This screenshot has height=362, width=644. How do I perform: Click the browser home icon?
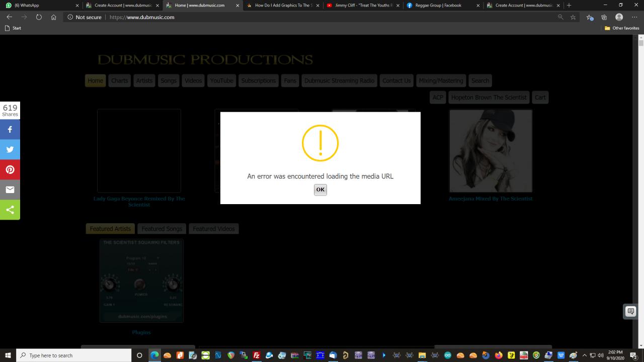click(x=54, y=17)
